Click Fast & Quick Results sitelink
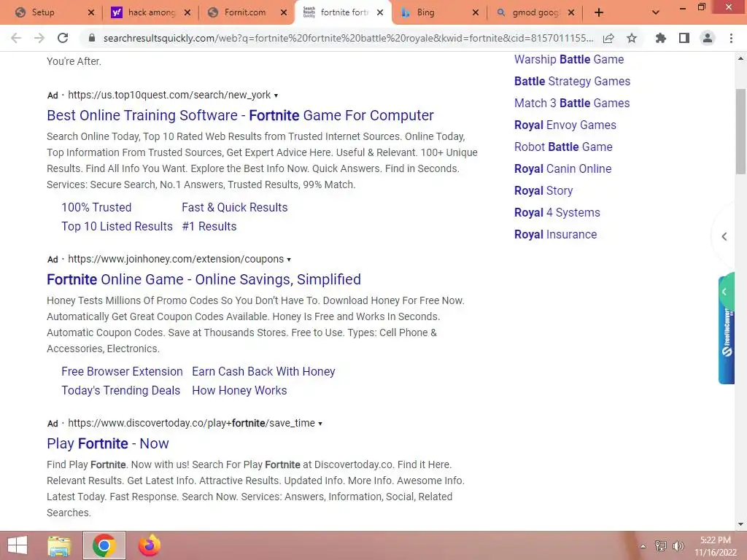 point(234,207)
